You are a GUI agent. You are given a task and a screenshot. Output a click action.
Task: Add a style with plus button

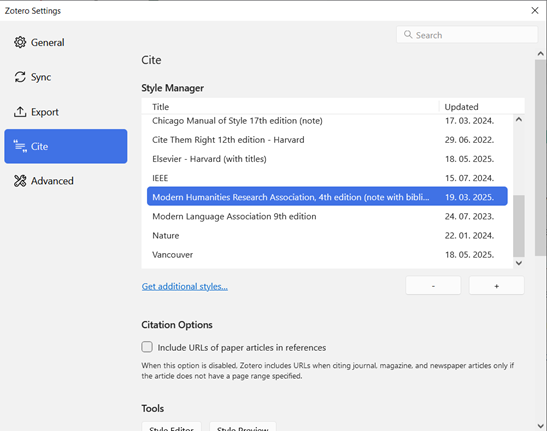click(496, 285)
